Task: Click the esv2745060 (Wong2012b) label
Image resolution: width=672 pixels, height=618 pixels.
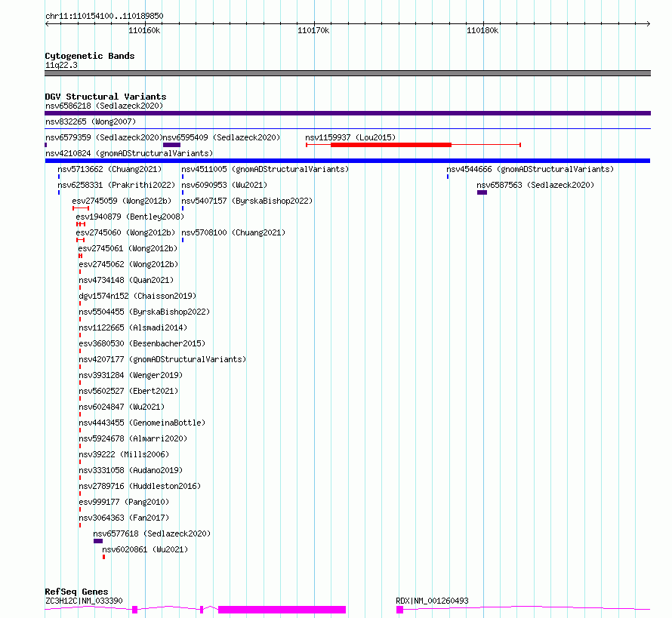Action: click(125, 232)
